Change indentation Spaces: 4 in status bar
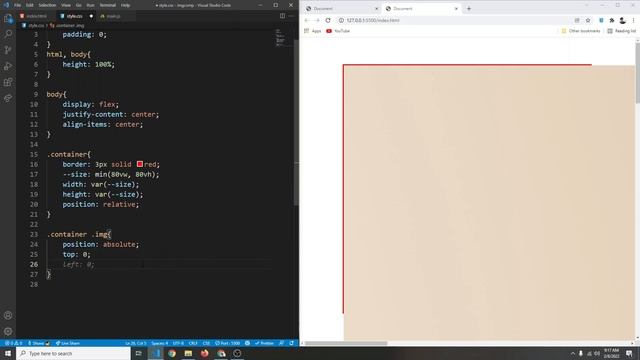Screen dimensions: 640x360 point(159,343)
